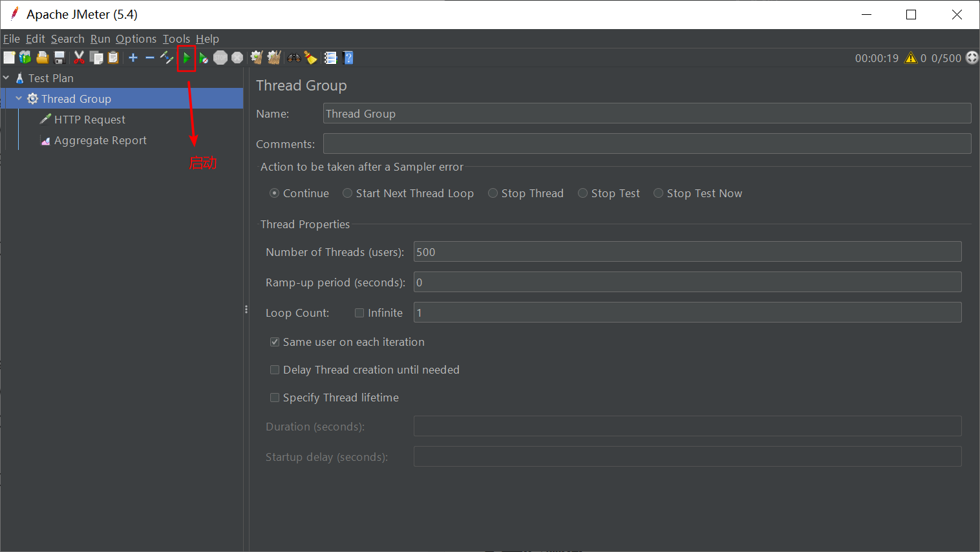Save the test plan with floppy icon
The image size is (980, 552).
pos(59,58)
